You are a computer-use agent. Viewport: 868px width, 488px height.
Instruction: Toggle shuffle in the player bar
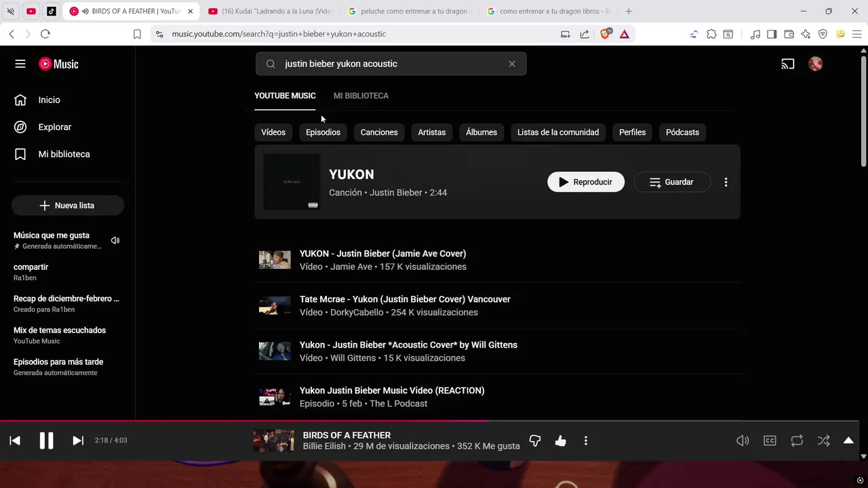point(823,441)
